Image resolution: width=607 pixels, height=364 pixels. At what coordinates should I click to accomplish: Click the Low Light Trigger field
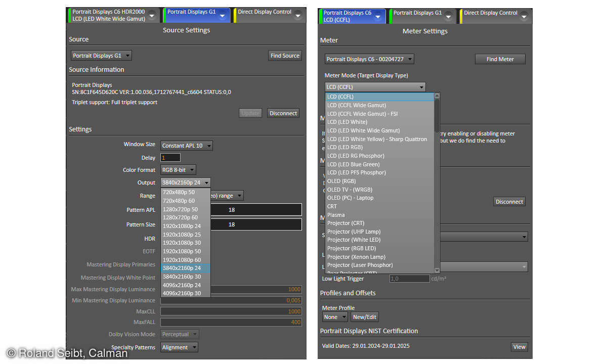click(409, 279)
